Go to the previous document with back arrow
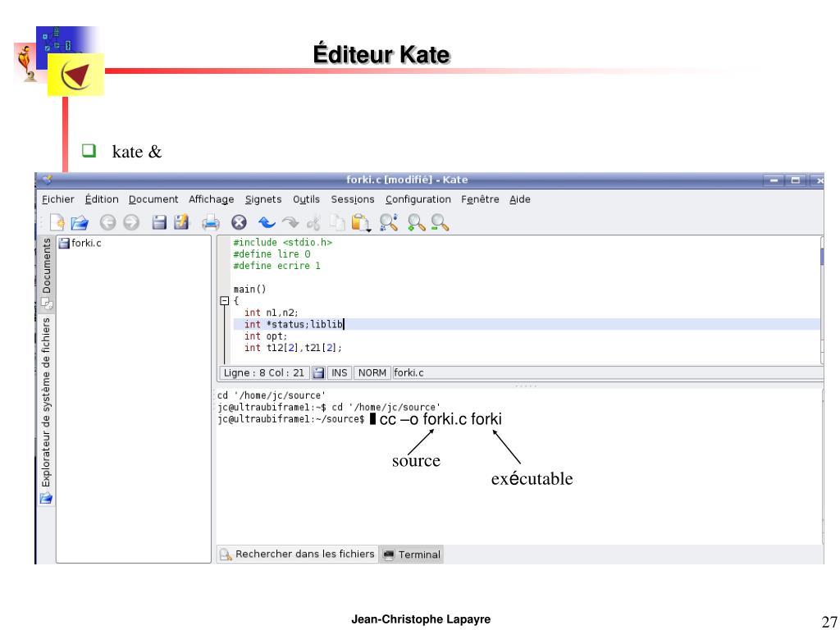The height and width of the screenshot is (630, 840). 107,222
